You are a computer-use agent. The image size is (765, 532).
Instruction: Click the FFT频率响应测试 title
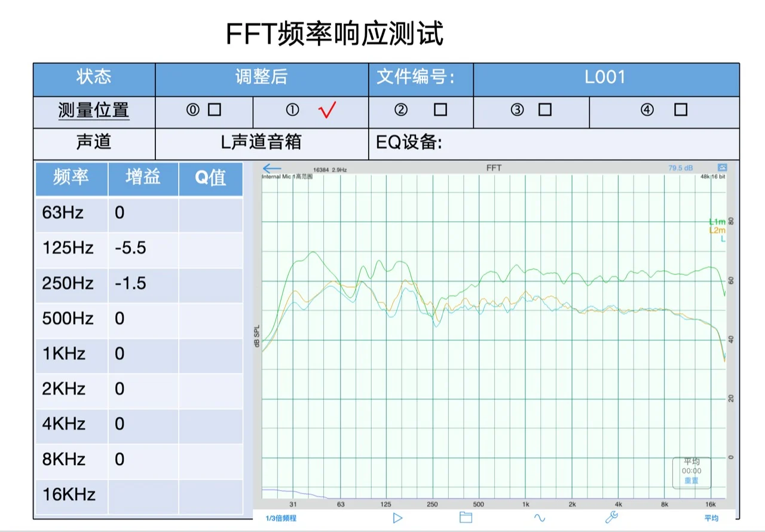coord(335,33)
